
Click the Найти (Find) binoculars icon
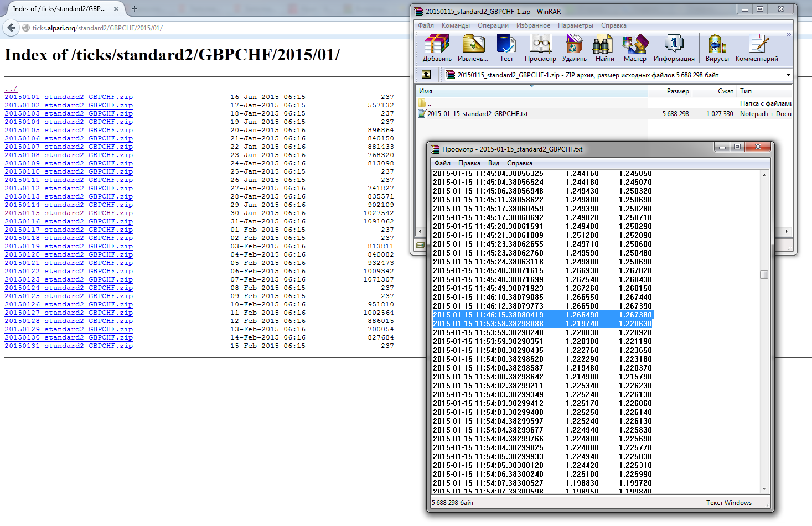[x=604, y=48]
